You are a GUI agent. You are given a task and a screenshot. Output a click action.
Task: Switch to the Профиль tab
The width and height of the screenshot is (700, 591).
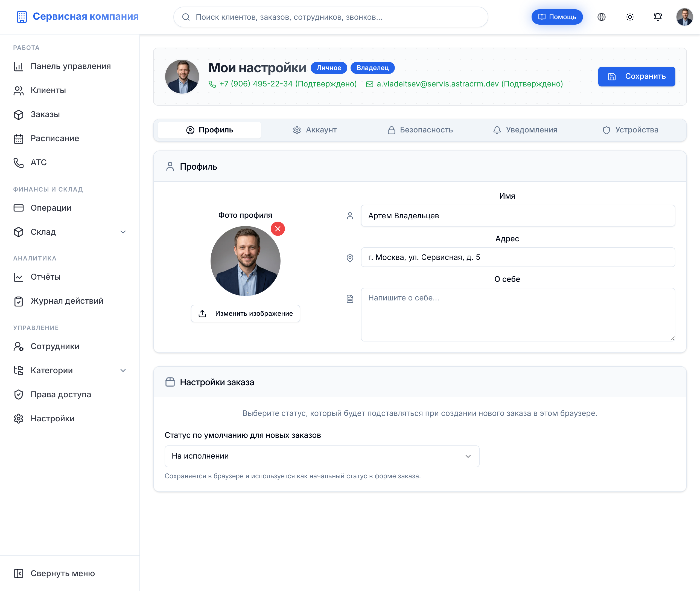(x=209, y=130)
